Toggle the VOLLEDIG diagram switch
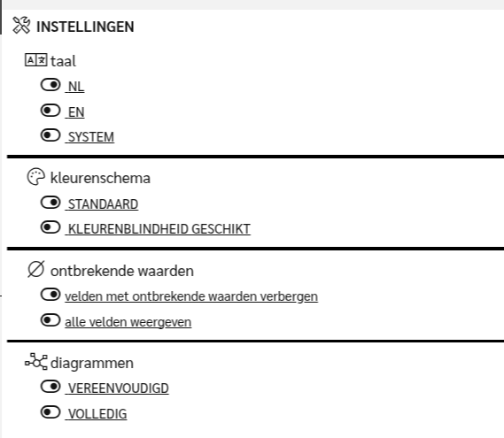Viewport: 504px width, 438px height. click(x=50, y=412)
